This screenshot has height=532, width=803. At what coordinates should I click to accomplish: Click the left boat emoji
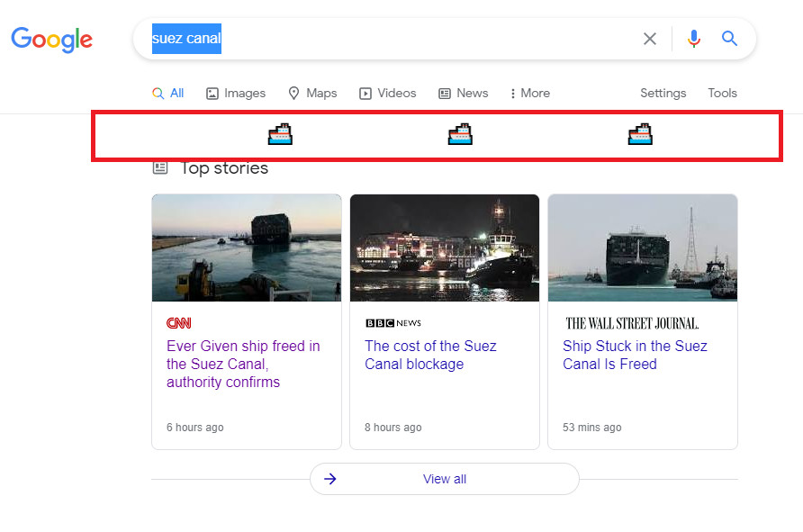[280, 135]
